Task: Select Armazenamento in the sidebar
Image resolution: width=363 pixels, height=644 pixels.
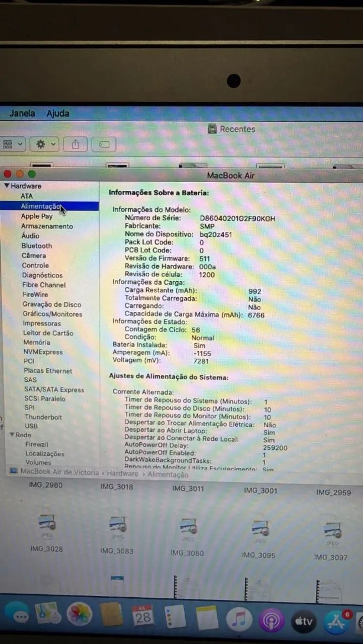Action: coord(47,226)
